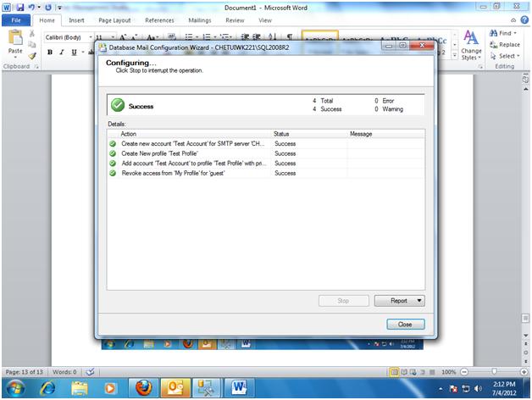
Task: Click the Numbering list icon
Action: click(207, 36)
